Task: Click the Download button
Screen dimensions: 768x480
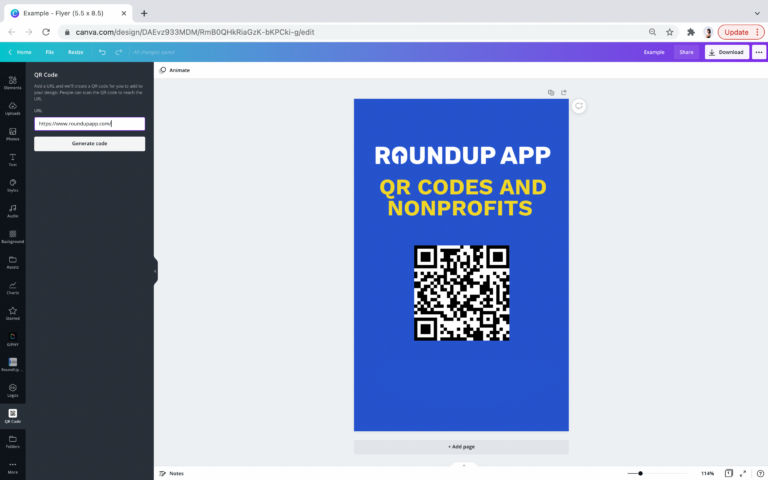Action: click(x=727, y=52)
